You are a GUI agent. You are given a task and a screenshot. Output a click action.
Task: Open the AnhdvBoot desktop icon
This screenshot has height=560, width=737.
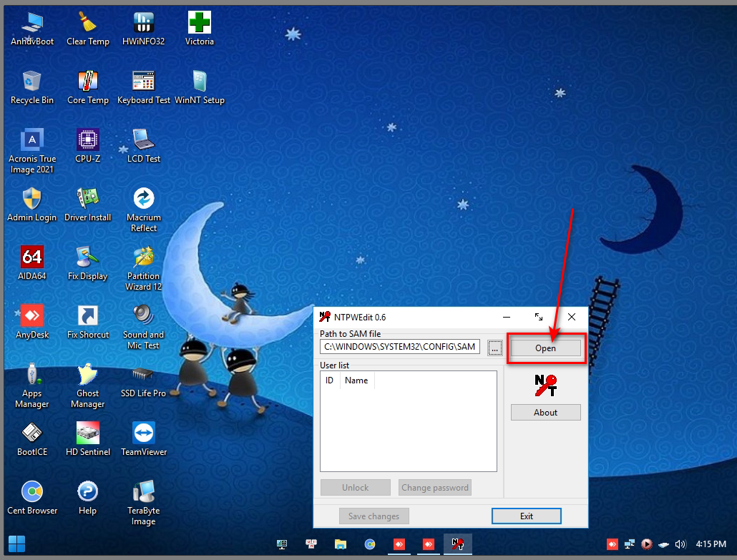coord(32,29)
